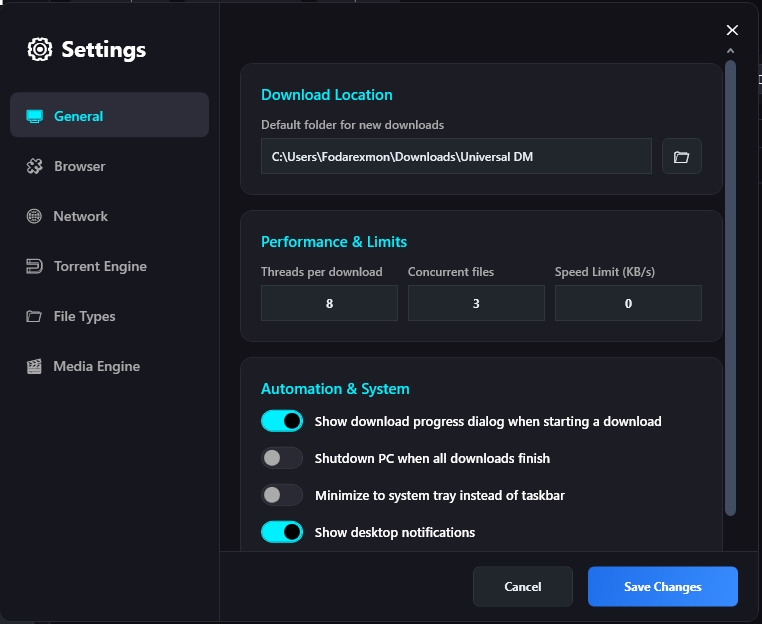Click the scrollbar up arrow
Viewport: 762px width, 624px height.
tap(730, 51)
